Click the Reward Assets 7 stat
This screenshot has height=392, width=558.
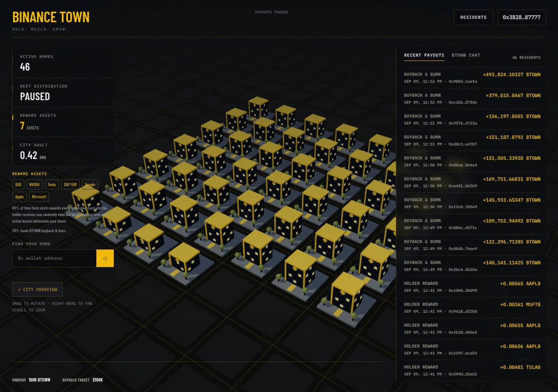pyautogui.click(x=63, y=122)
